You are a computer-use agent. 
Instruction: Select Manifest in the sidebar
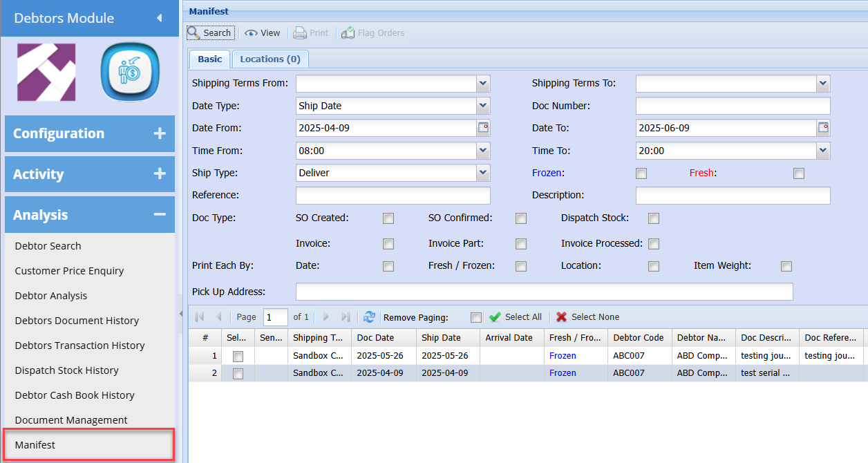click(35, 445)
